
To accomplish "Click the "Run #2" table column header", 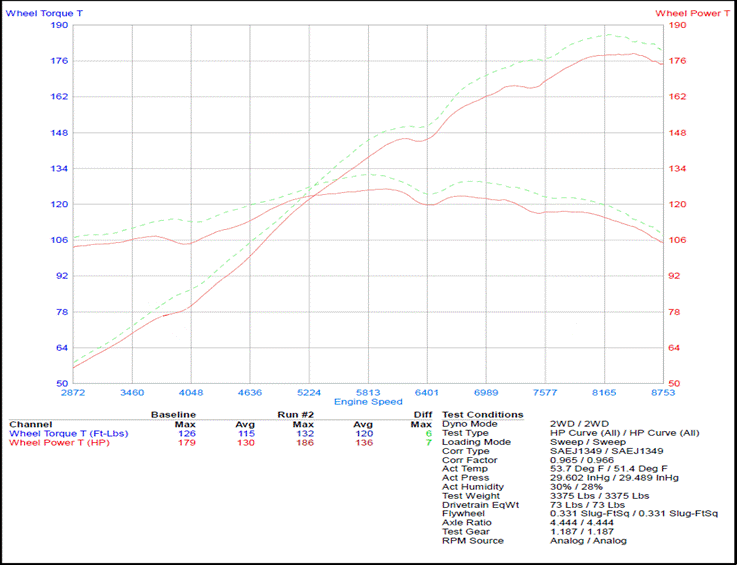I will (295, 415).
